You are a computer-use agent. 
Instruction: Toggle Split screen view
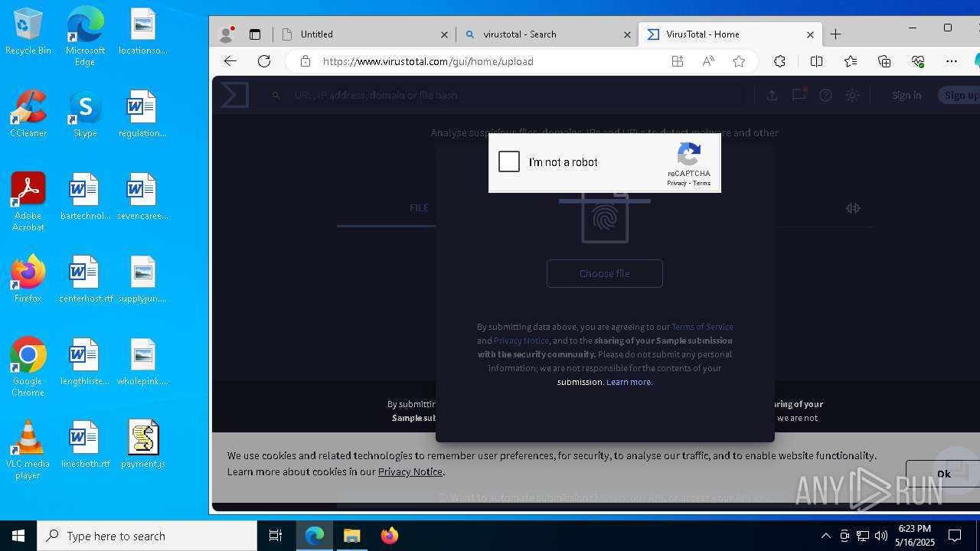[x=816, y=61]
